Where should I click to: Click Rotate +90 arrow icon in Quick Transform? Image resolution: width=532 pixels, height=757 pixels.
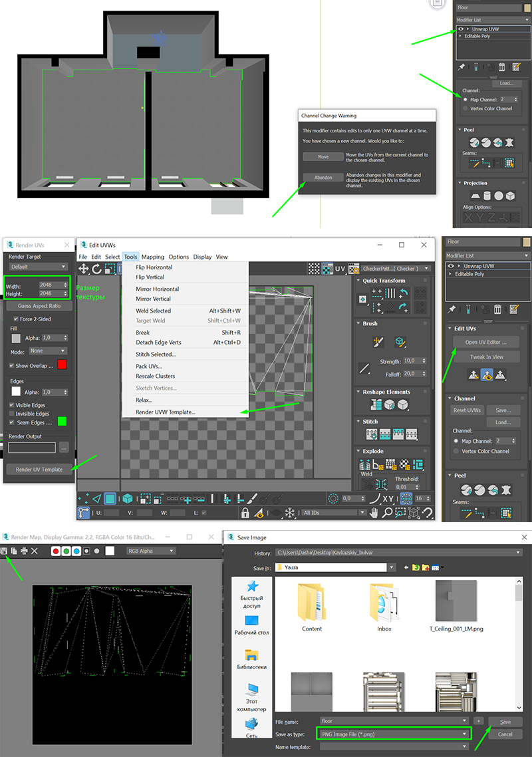(404, 293)
